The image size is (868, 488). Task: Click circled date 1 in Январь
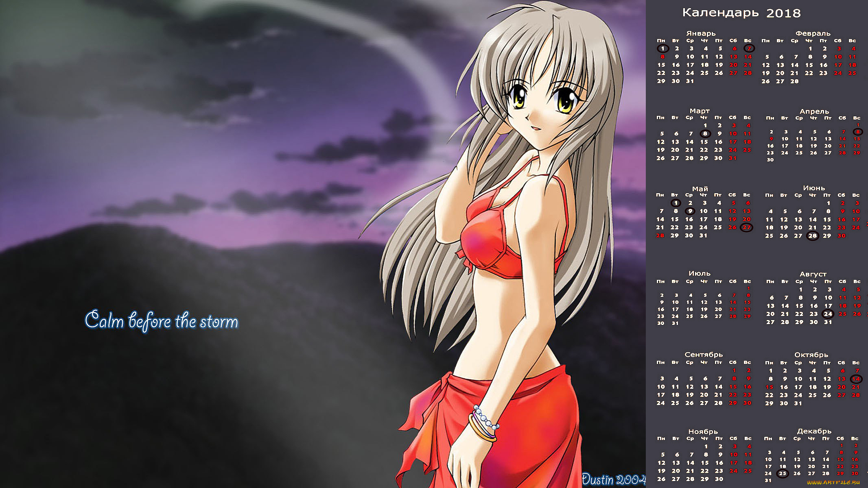662,48
